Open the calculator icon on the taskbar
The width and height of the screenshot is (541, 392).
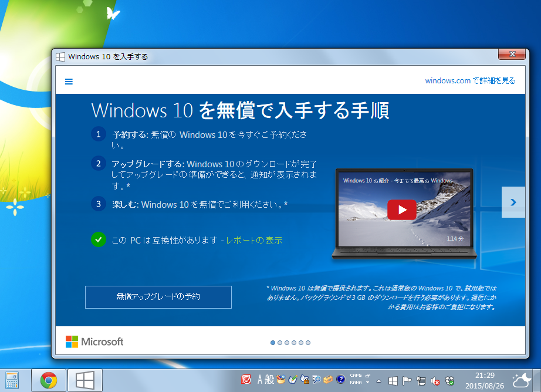tap(12, 380)
